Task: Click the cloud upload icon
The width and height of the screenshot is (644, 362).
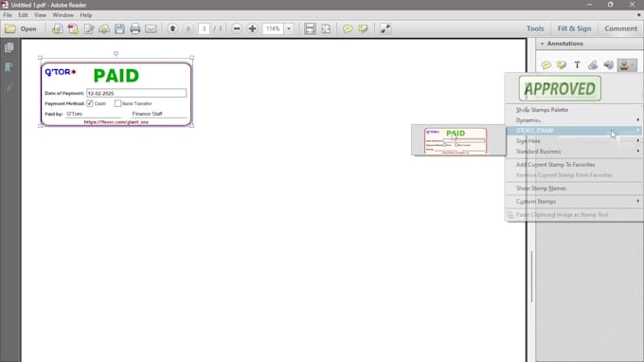Action: click(x=104, y=28)
